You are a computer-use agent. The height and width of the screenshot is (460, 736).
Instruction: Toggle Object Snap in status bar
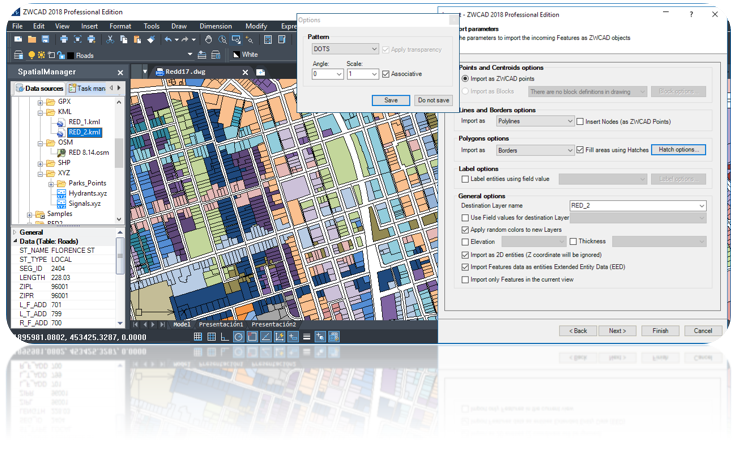(x=252, y=337)
